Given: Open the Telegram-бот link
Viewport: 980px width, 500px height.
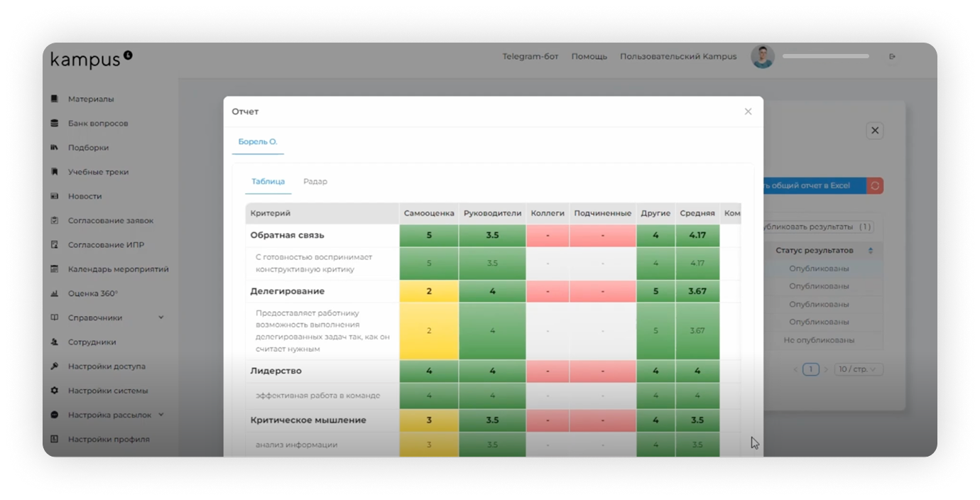Looking at the screenshot, I should point(529,57).
